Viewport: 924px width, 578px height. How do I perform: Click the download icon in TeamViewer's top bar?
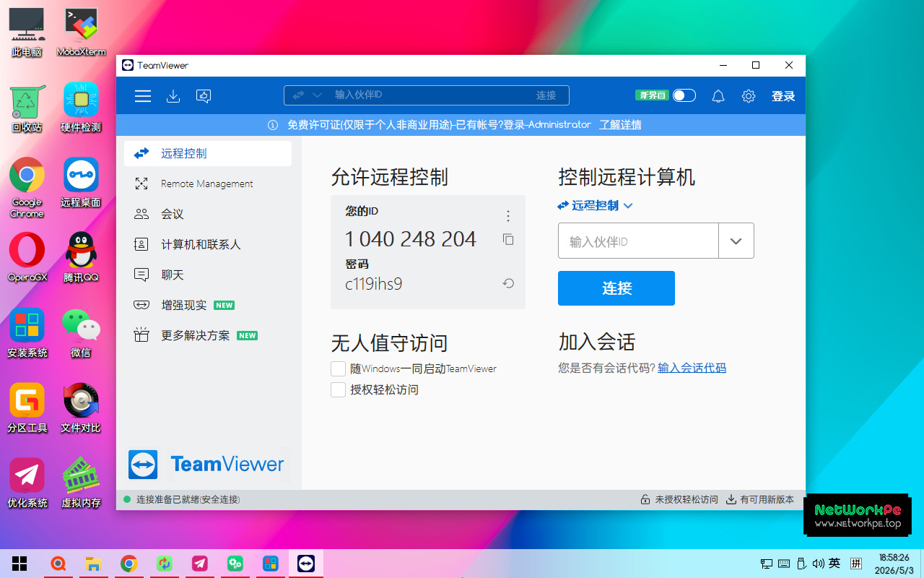click(x=173, y=96)
